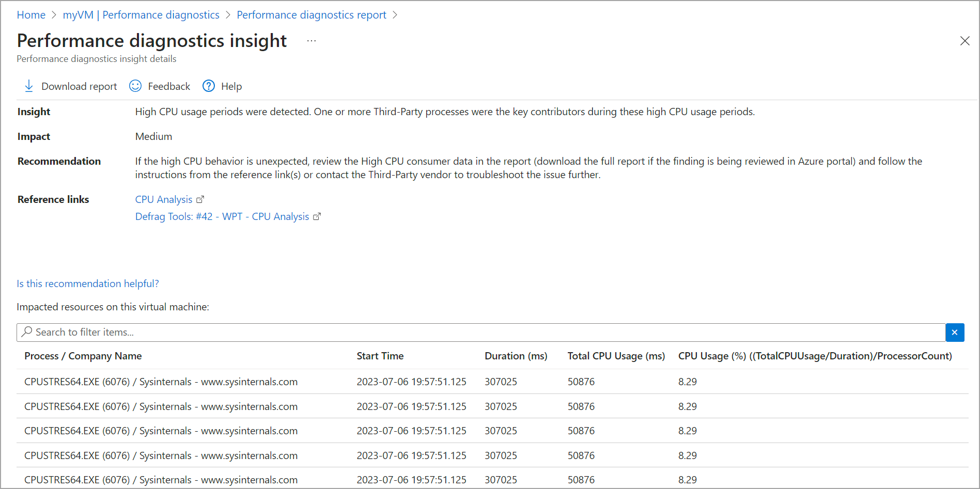This screenshot has height=489, width=980.
Task: Open the Feedback smiley icon
Action: click(x=135, y=86)
